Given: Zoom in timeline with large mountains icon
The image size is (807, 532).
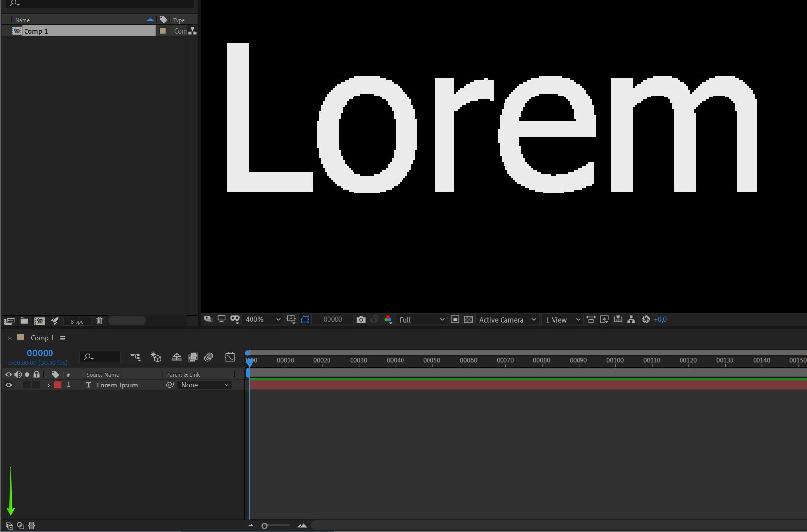Looking at the screenshot, I should tap(302, 526).
